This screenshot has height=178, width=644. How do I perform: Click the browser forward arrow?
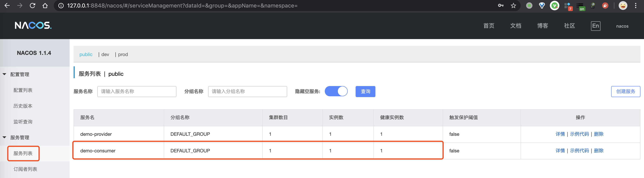click(x=20, y=6)
